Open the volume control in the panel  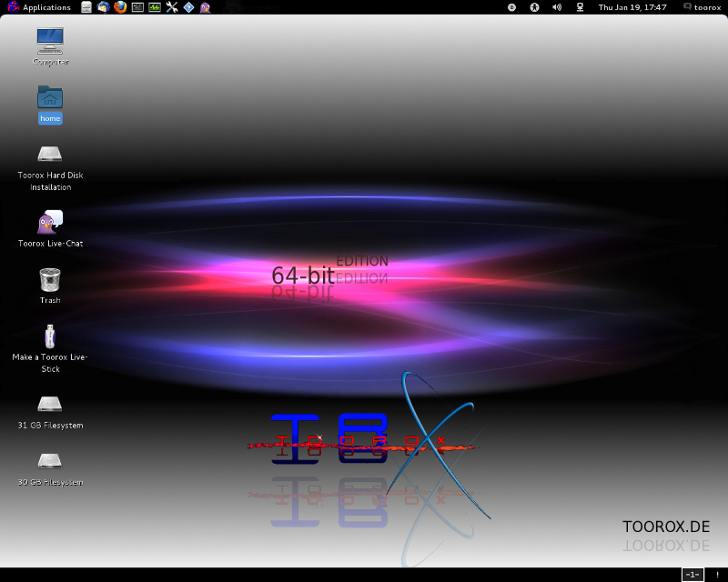click(x=557, y=7)
